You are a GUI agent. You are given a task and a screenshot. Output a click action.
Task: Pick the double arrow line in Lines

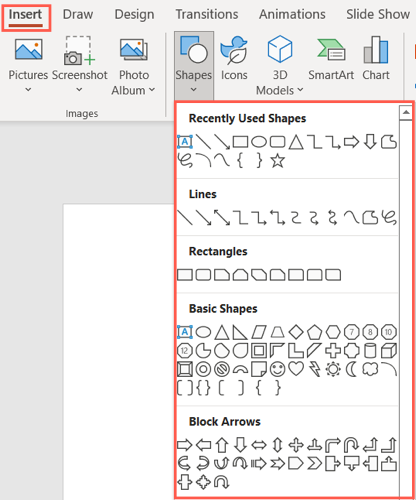[x=222, y=218]
